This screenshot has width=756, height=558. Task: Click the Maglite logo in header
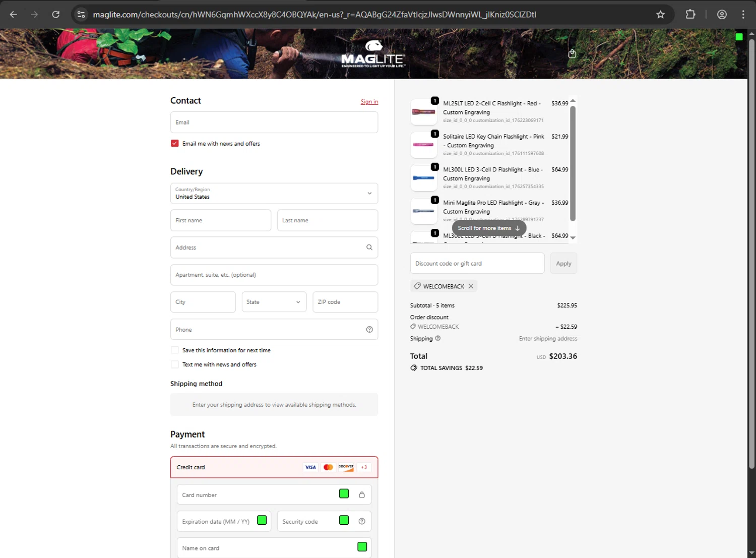[373, 53]
